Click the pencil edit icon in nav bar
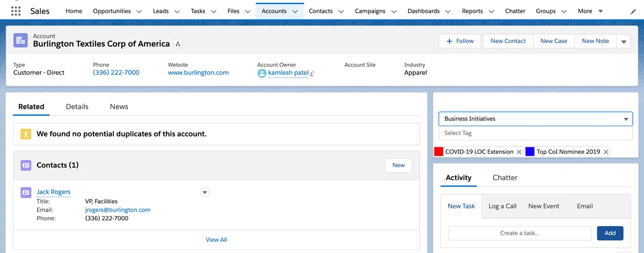Viewport: 644px width, 253px height. click(x=633, y=11)
